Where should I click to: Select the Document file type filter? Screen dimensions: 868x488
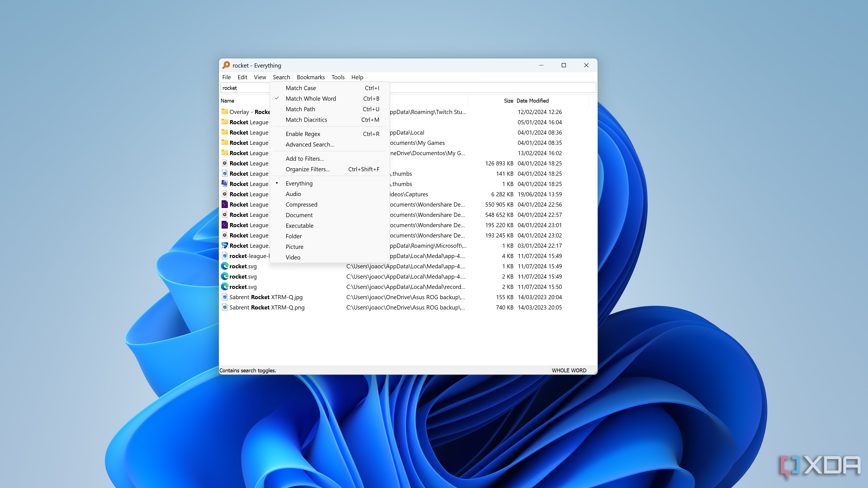pyautogui.click(x=299, y=214)
